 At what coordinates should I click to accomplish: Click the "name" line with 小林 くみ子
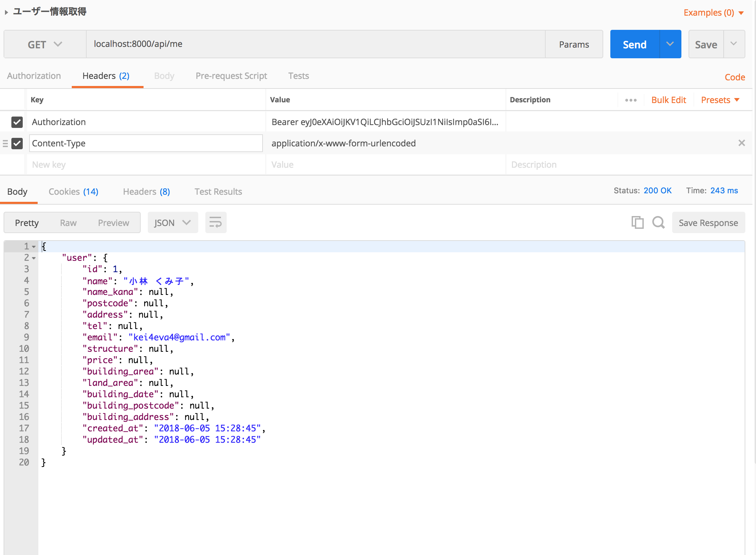(x=138, y=281)
